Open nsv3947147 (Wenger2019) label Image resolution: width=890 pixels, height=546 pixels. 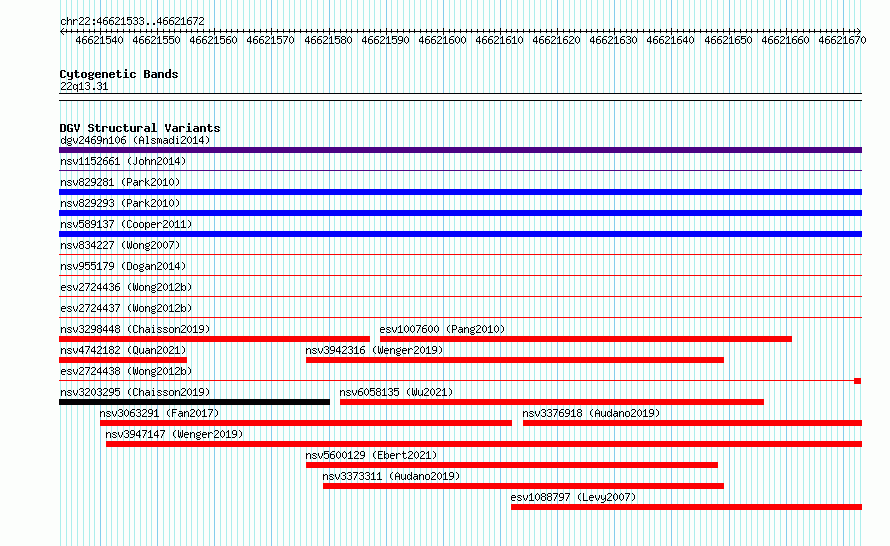click(174, 434)
